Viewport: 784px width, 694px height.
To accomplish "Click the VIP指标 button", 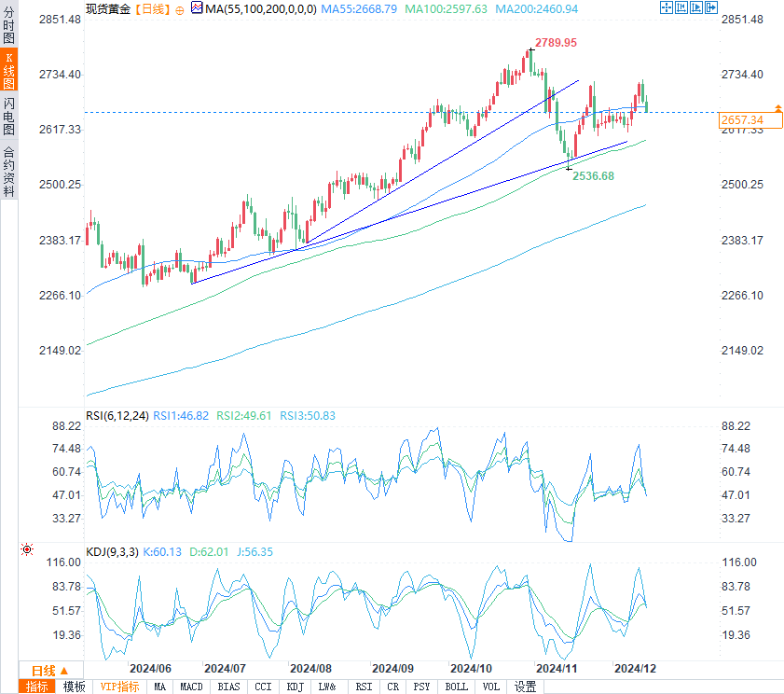I will tap(119, 687).
